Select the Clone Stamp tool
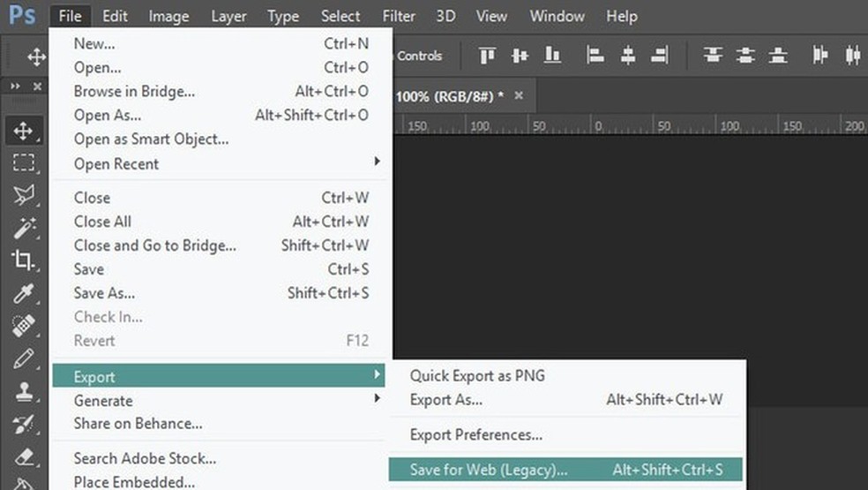Image resolution: width=868 pixels, height=490 pixels. pos(23,391)
